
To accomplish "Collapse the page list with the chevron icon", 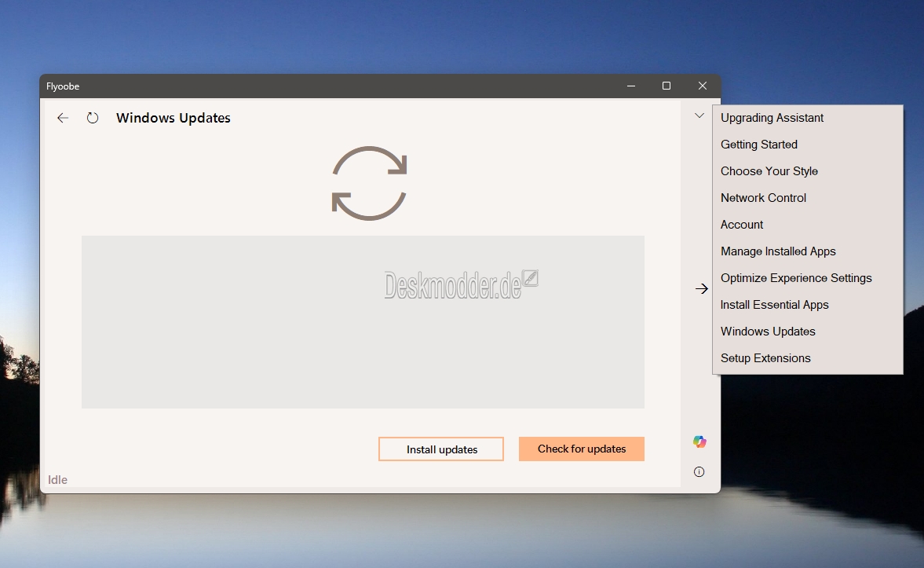I will pyautogui.click(x=699, y=115).
